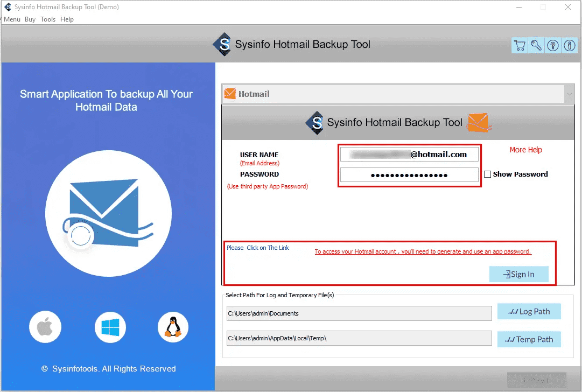Open the Help menu
Image resolution: width=582 pixels, height=392 pixels.
[x=67, y=19]
